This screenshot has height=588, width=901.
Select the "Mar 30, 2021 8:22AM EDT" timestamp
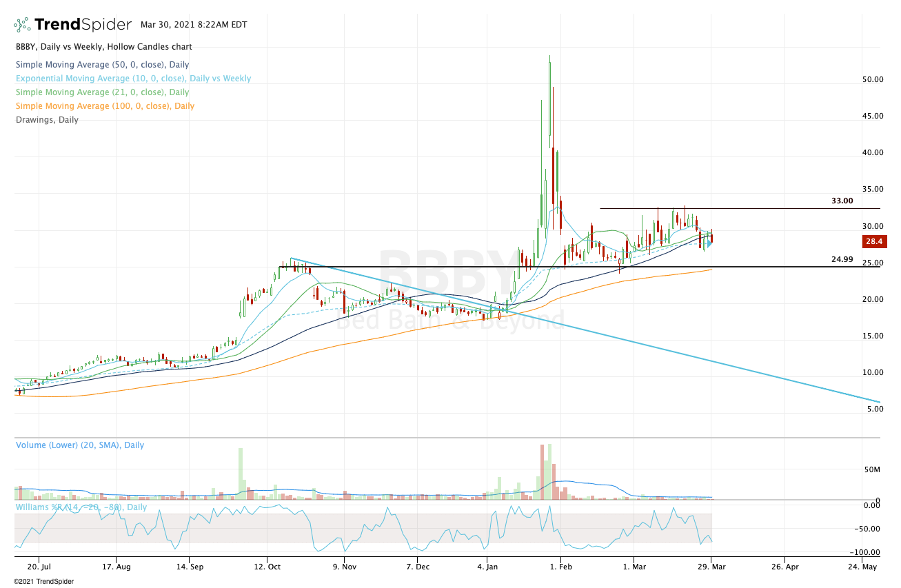click(x=194, y=24)
